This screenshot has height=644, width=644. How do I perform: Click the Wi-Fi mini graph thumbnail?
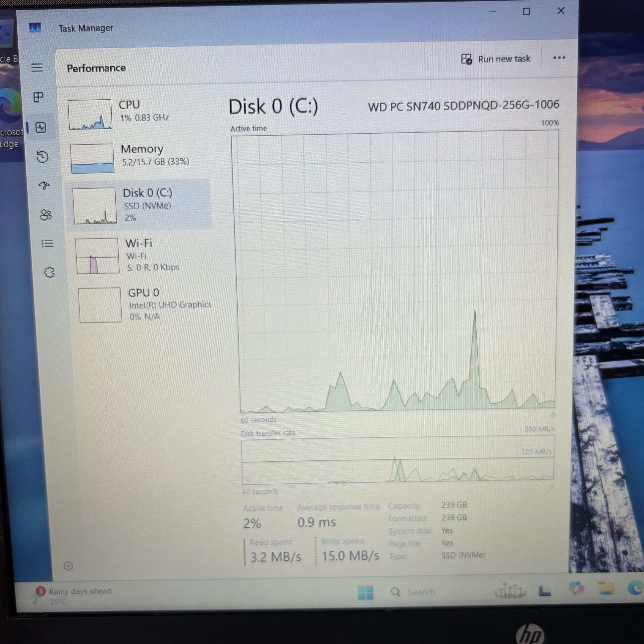97,256
